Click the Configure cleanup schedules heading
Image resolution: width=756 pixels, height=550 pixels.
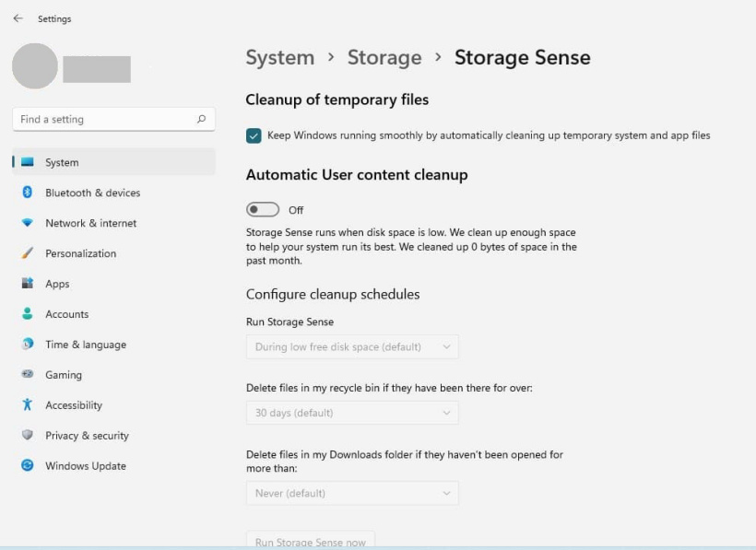tap(333, 294)
